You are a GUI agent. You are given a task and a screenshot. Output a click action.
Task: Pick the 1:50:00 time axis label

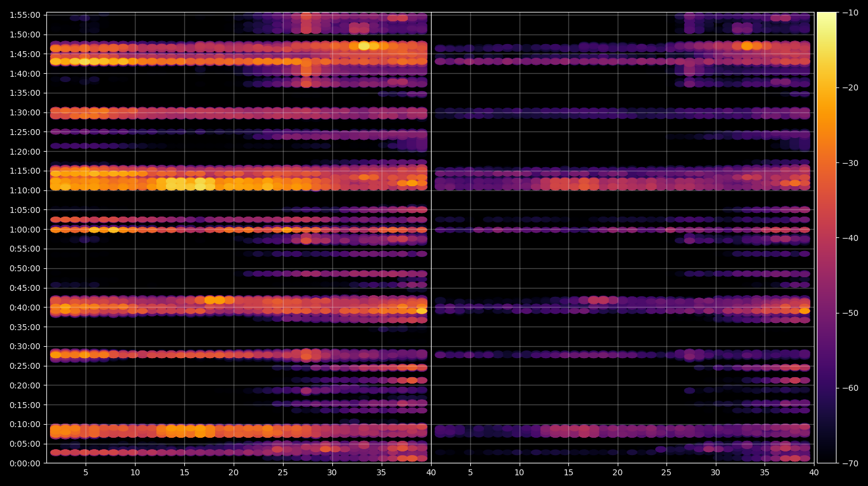(25, 35)
